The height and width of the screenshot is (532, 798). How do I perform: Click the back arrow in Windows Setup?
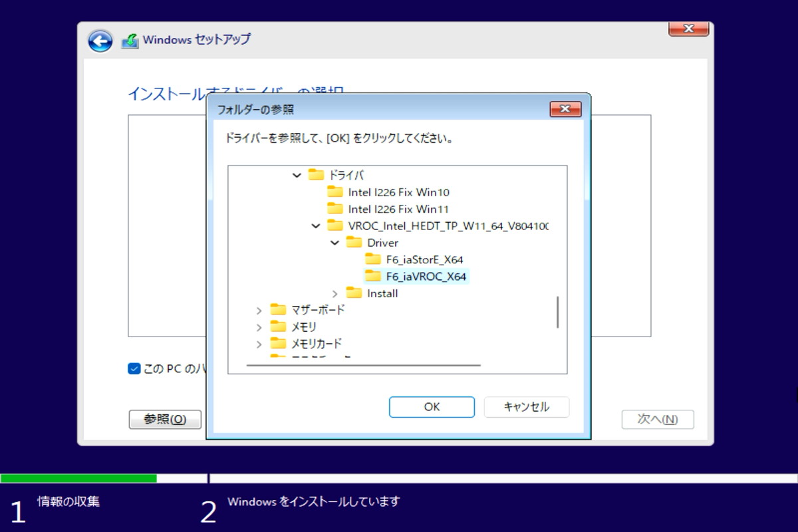100,41
